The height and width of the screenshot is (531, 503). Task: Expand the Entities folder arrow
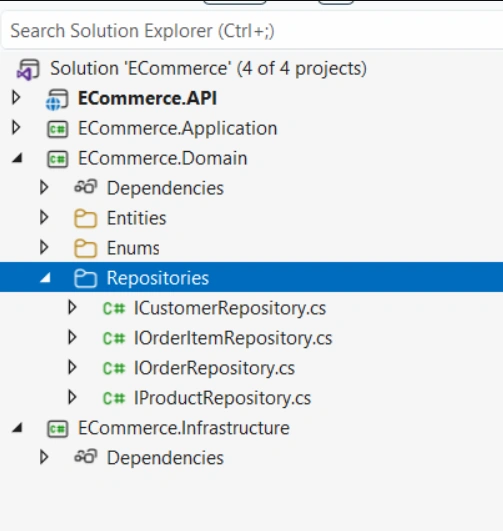44,217
